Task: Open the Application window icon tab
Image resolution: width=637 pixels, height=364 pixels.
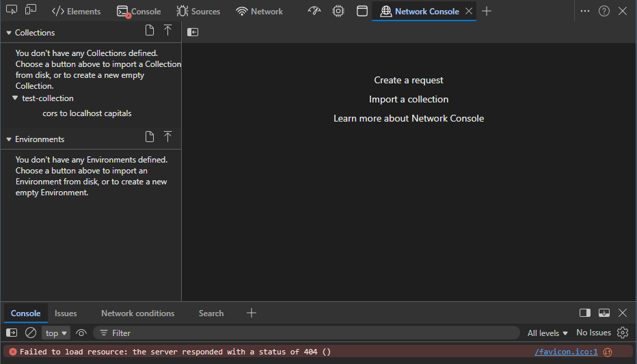Action: click(x=362, y=11)
